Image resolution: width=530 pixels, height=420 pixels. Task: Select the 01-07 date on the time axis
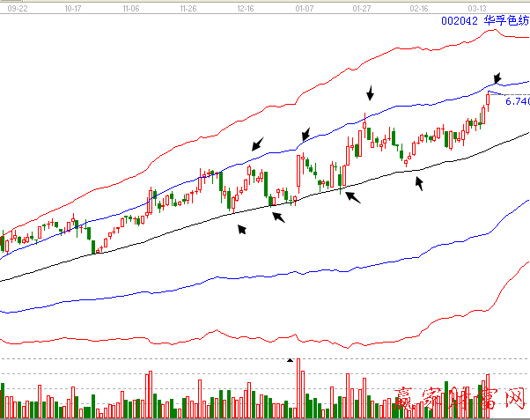[x=305, y=5]
